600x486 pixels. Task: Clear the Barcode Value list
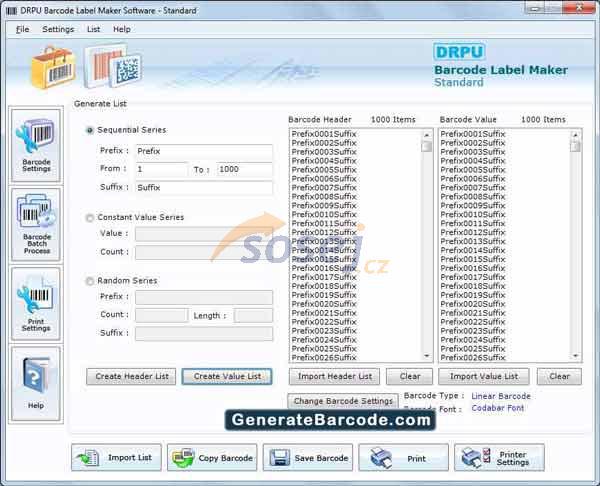[559, 377]
